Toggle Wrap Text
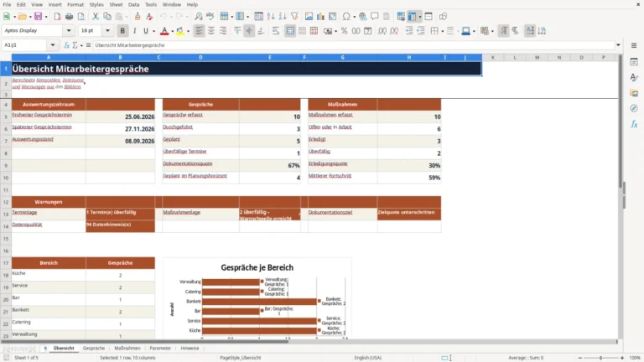The image size is (644, 362). pos(276,31)
